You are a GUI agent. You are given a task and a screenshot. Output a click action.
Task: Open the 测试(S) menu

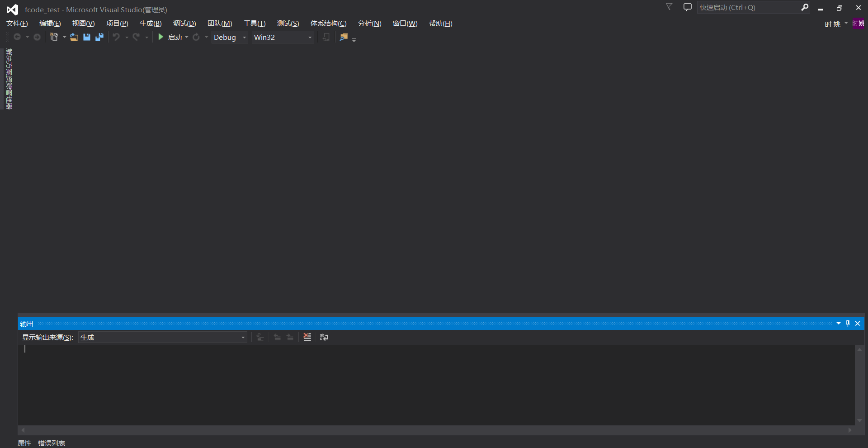coord(288,24)
